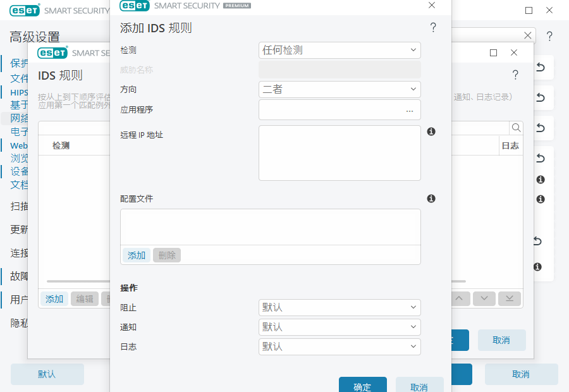Click 添加 under the 配置文件 section
Screen dimensions: 569x392
pyautogui.click(x=136, y=255)
